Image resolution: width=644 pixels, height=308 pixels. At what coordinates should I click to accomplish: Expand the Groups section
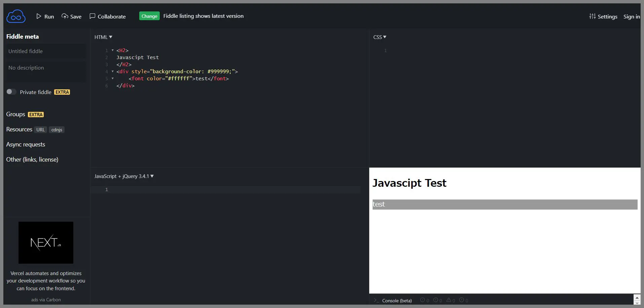[15, 114]
